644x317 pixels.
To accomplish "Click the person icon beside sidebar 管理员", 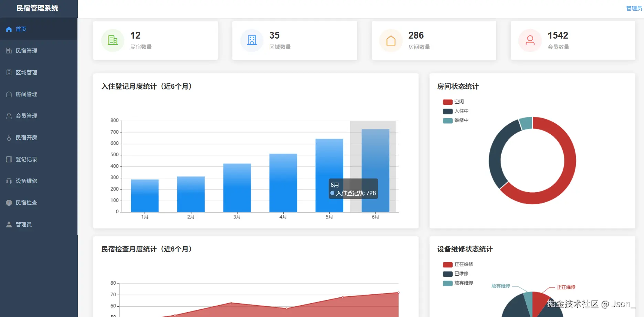I will click(x=9, y=225).
